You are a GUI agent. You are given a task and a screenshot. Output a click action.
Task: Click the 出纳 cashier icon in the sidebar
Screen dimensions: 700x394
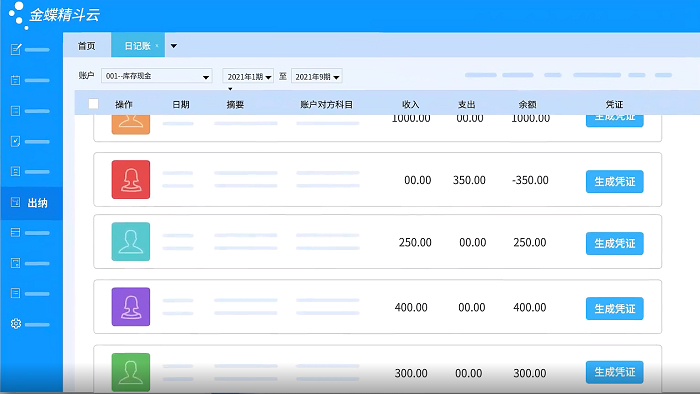coord(16,203)
